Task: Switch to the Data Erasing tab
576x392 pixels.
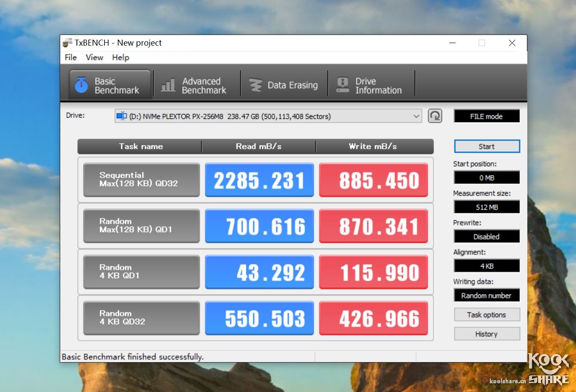Action: click(x=284, y=85)
